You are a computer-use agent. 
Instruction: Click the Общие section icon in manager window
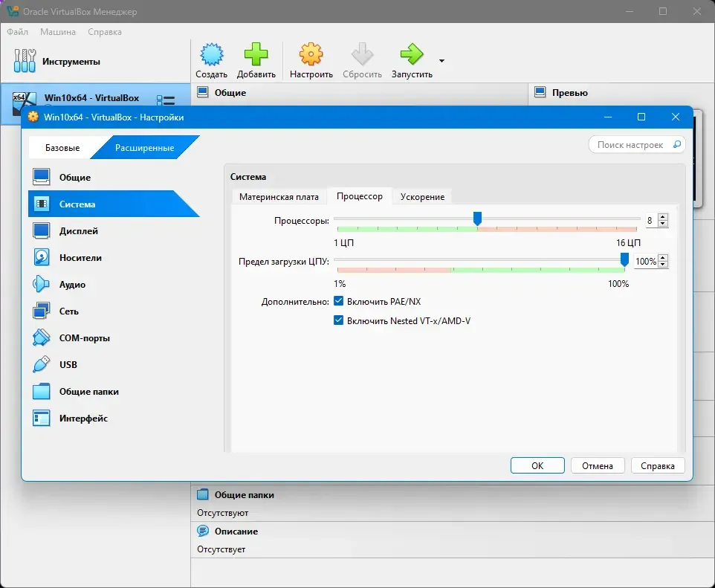click(202, 92)
